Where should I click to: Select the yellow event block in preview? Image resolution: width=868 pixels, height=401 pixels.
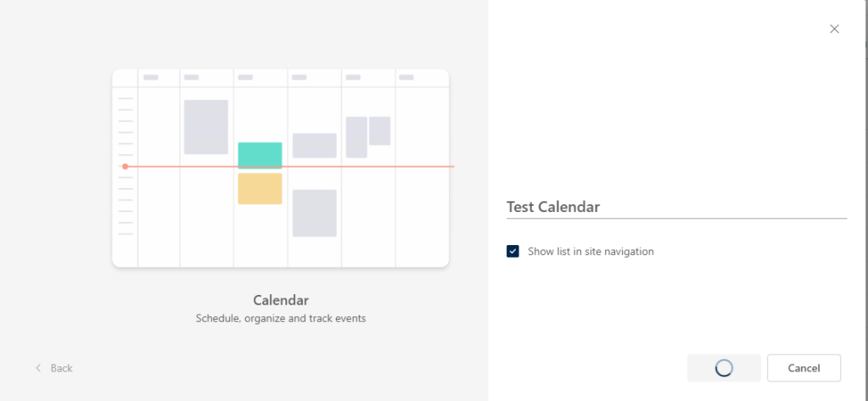pyautogui.click(x=260, y=188)
